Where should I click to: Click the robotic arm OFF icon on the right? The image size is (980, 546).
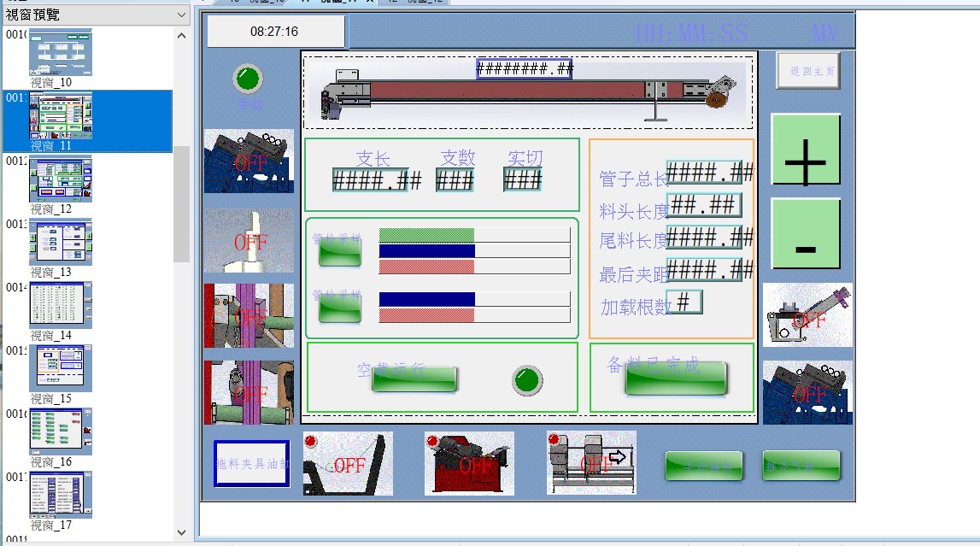pos(807,315)
